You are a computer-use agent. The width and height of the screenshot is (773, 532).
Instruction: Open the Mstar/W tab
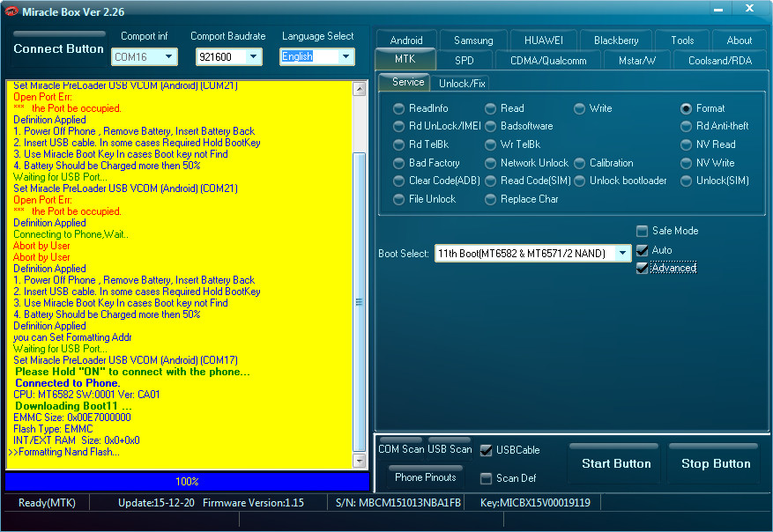point(637,60)
